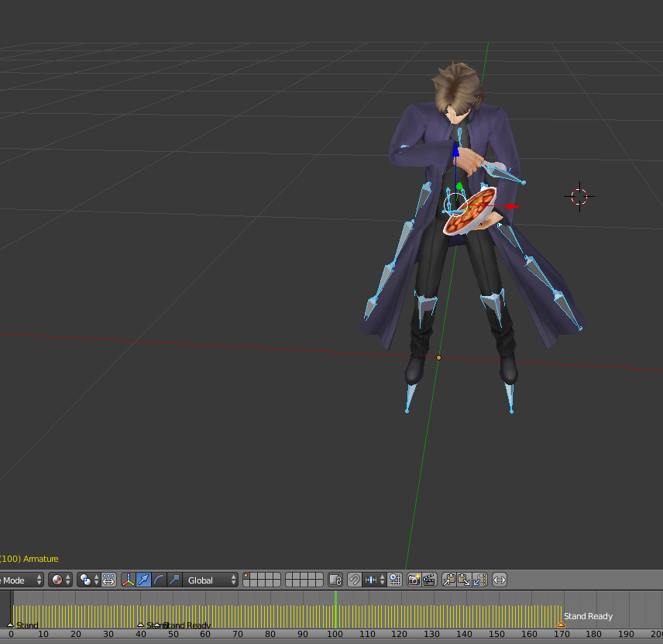Select the orange Stand Ready marker at 170

click(x=561, y=625)
